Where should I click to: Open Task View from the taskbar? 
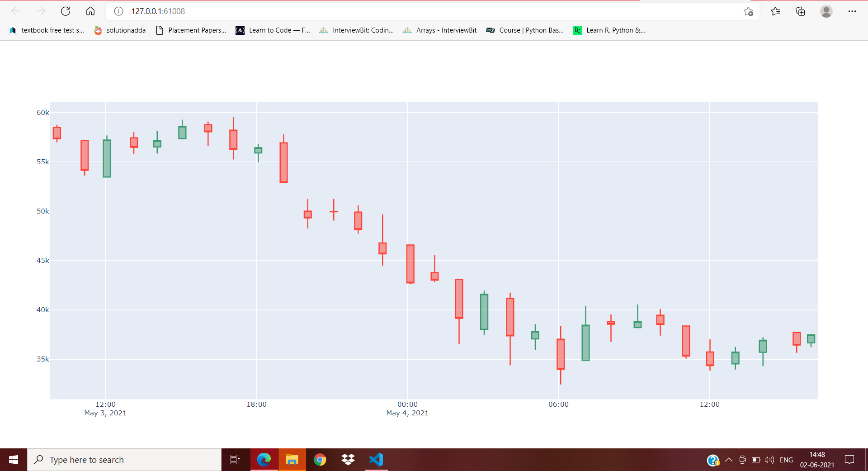(x=235, y=459)
